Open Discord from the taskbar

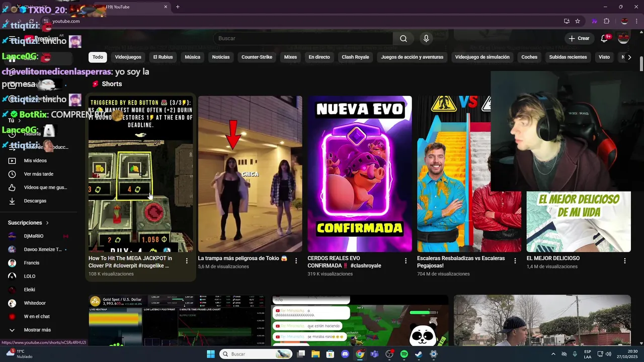click(345, 354)
